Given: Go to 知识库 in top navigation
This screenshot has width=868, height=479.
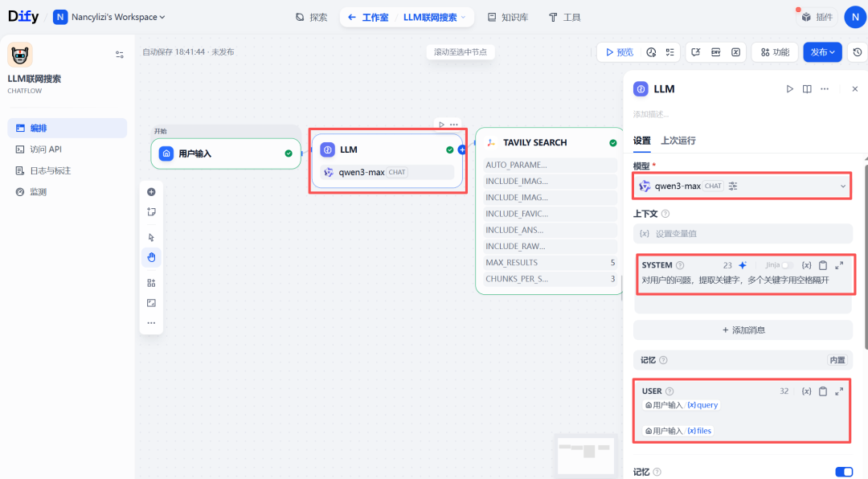Looking at the screenshot, I should [508, 17].
